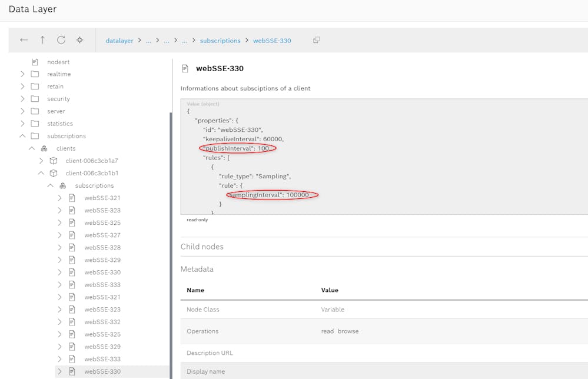The image size is (588, 379).
Task: Select the security folder in tree
Action: [x=58, y=99]
